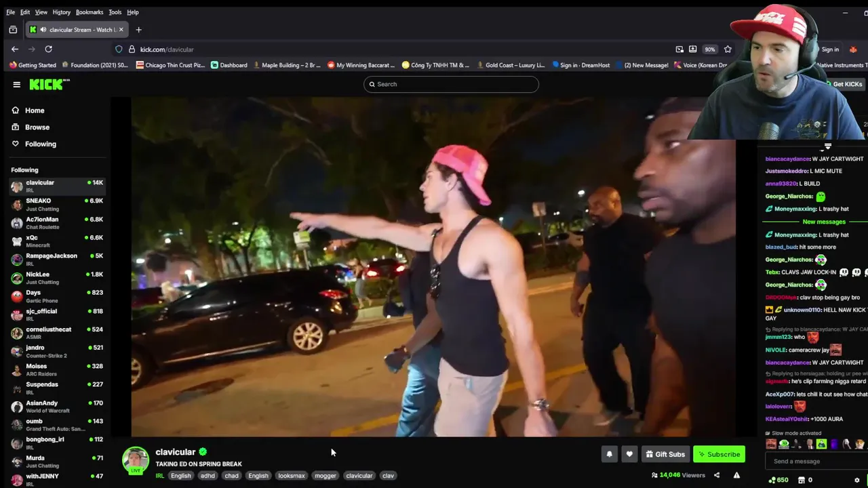Image resolution: width=868 pixels, height=488 pixels.
Task: Open Browse in sidebar
Action: (x=31, y=127)
